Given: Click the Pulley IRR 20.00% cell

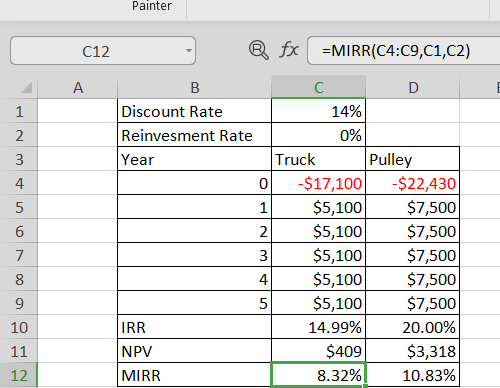Looking at the screenshot, I should point(413,327).
